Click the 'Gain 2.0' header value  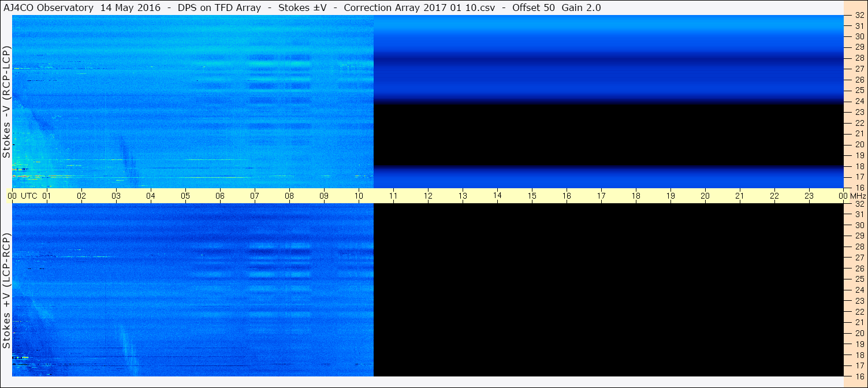point(582,8)
